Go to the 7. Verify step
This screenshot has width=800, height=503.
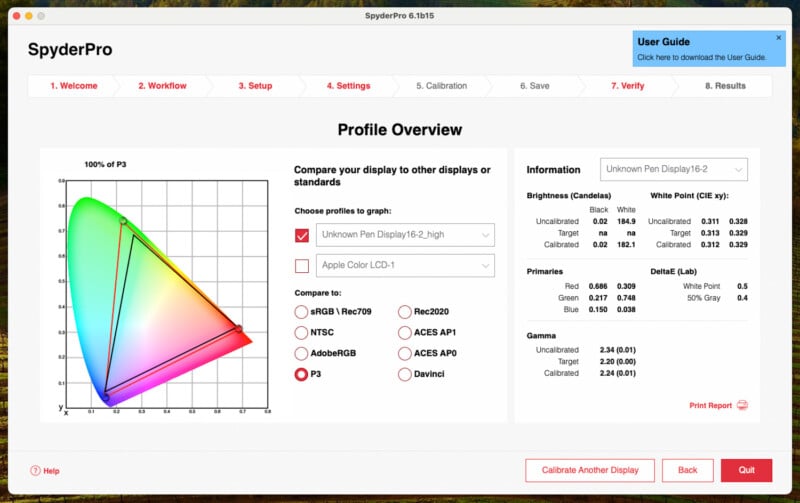[628, 86]
